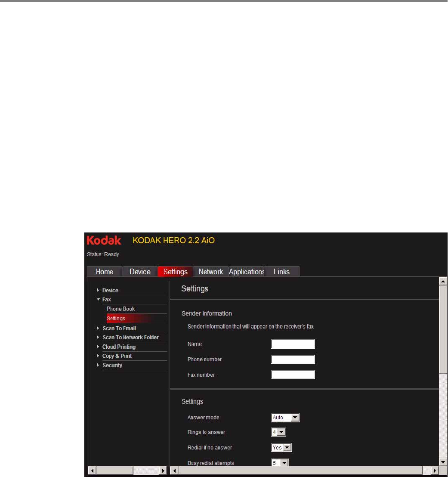Open the Home tab
Screen dimensions: 448x477
click(105, 271)
